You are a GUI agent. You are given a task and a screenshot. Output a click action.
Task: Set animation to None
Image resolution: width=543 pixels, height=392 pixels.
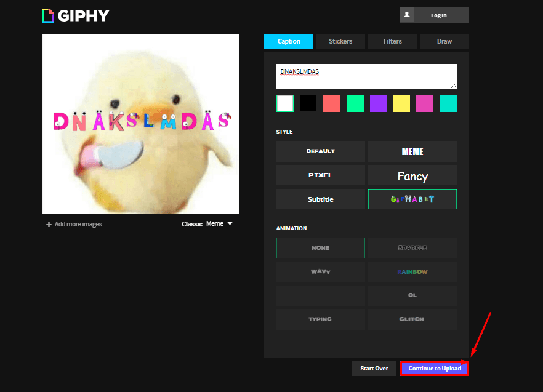tap(321, 248)
